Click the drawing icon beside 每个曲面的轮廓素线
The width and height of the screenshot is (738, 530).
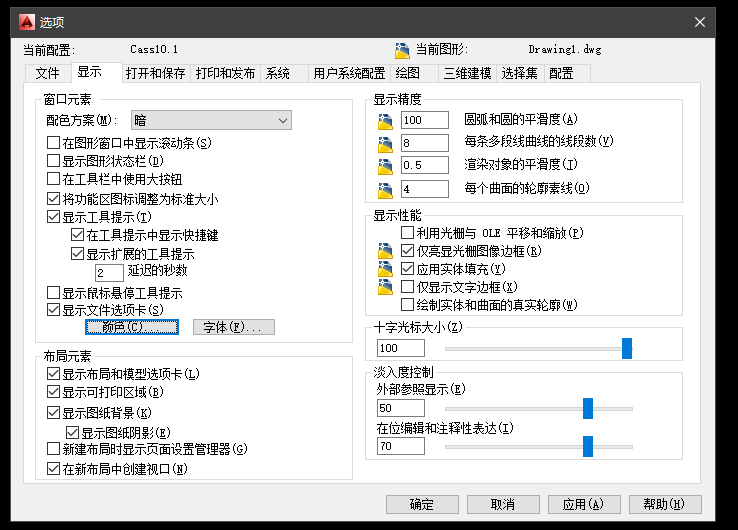387,189
